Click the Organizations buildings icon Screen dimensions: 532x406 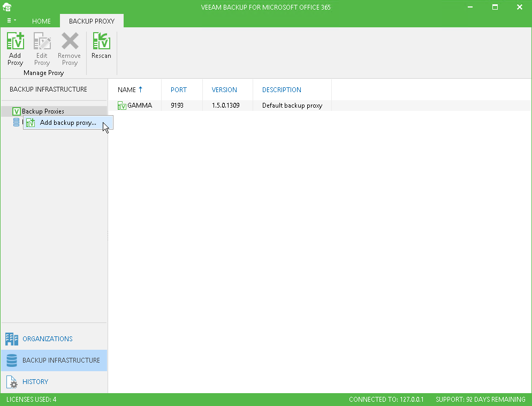12,339
